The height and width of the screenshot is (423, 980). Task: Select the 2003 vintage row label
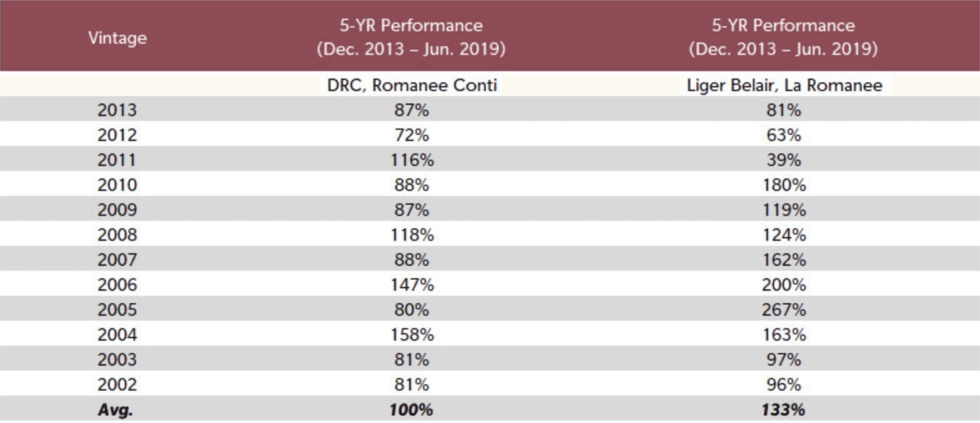117,360
